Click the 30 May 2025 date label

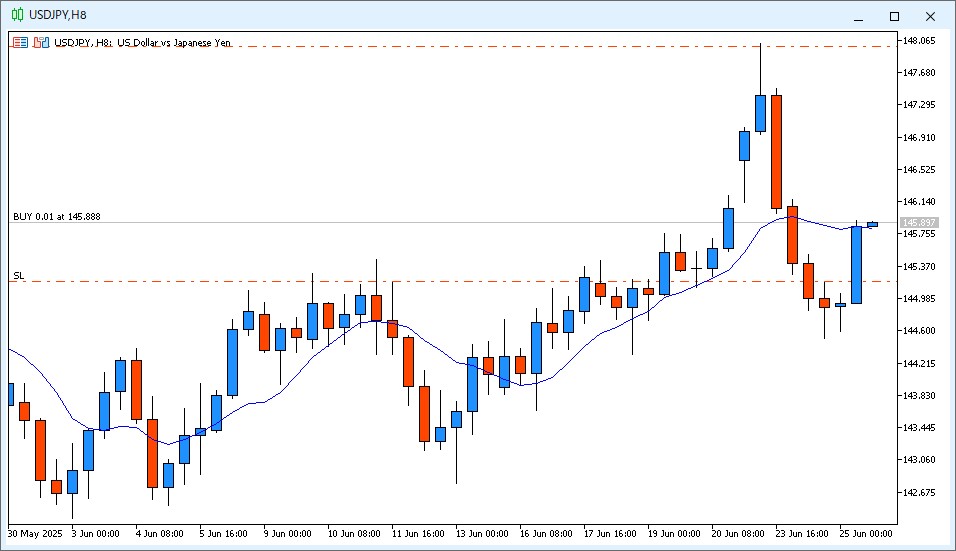point(35,534)
